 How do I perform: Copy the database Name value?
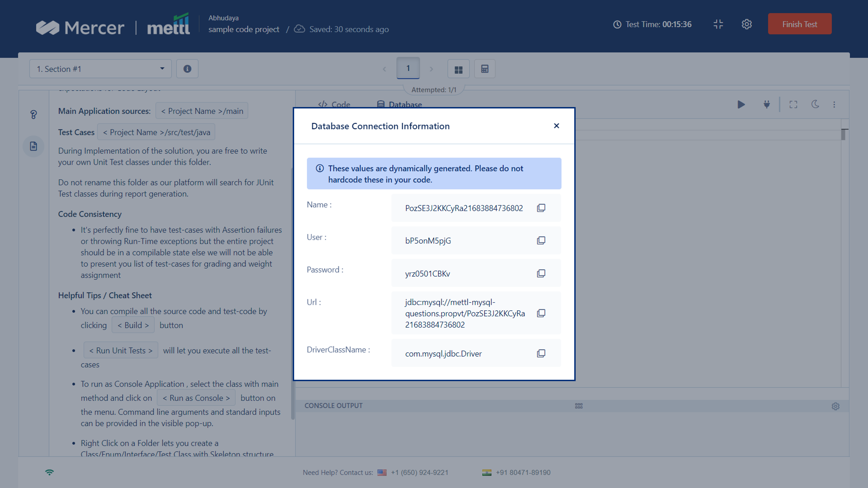(541, 208)
